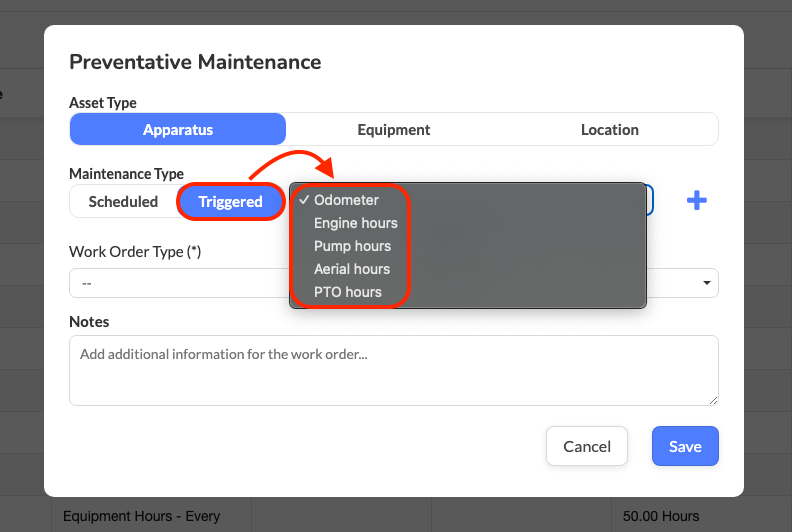
Task: Choose Aerial hours trigger option
Action: pos(351,269)
